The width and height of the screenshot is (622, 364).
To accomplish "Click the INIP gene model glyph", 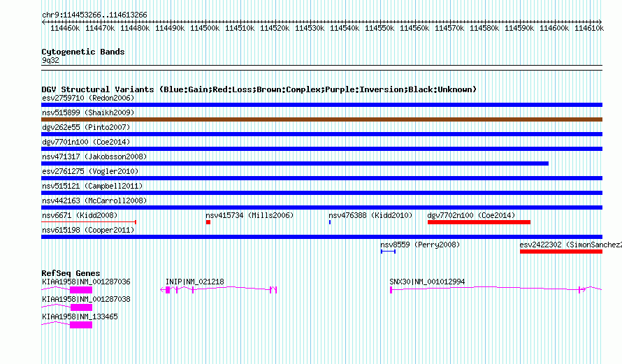I will click(219, 290).
